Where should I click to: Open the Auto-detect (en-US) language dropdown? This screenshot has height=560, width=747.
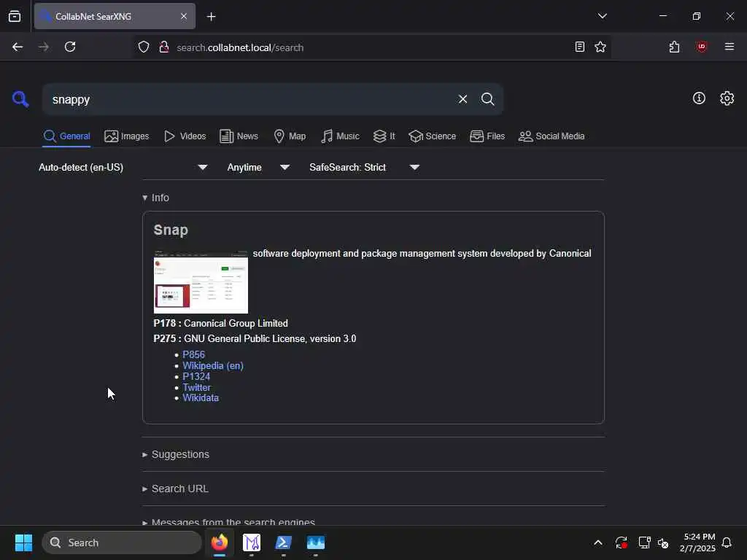pyautogui.click(x=123, y=167)
